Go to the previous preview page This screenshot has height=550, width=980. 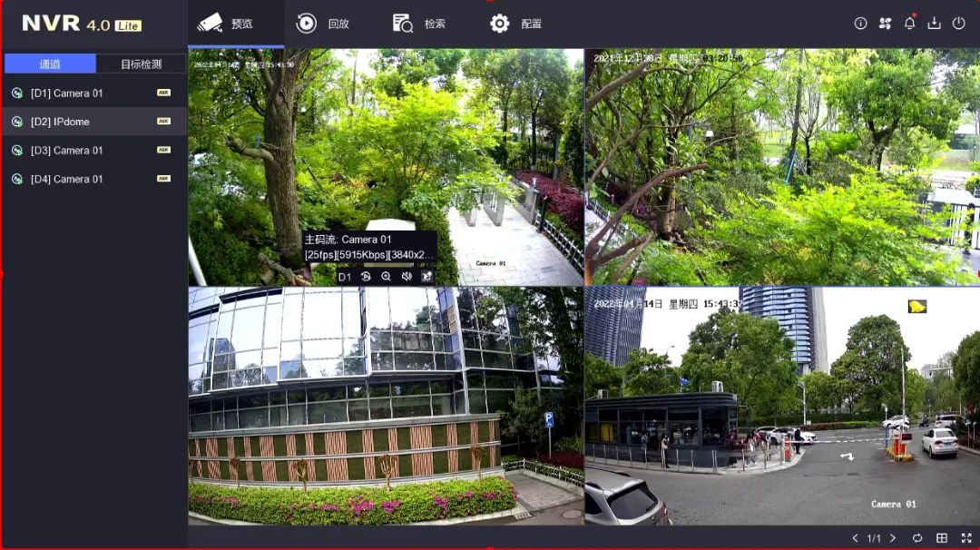855,538
